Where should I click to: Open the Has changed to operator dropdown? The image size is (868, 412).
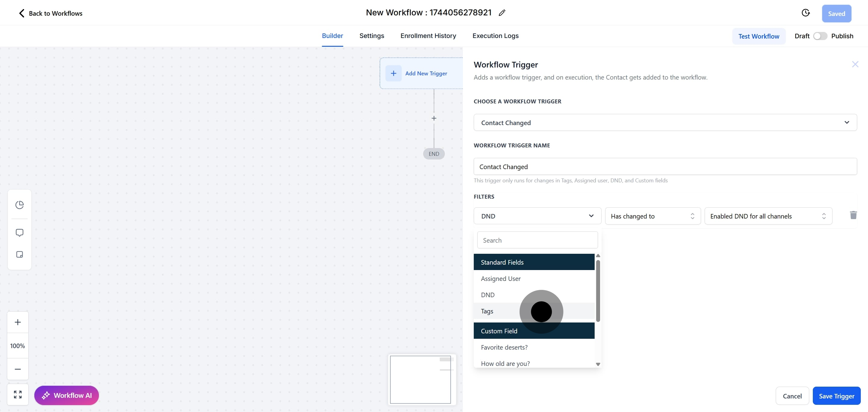point(652,216)
